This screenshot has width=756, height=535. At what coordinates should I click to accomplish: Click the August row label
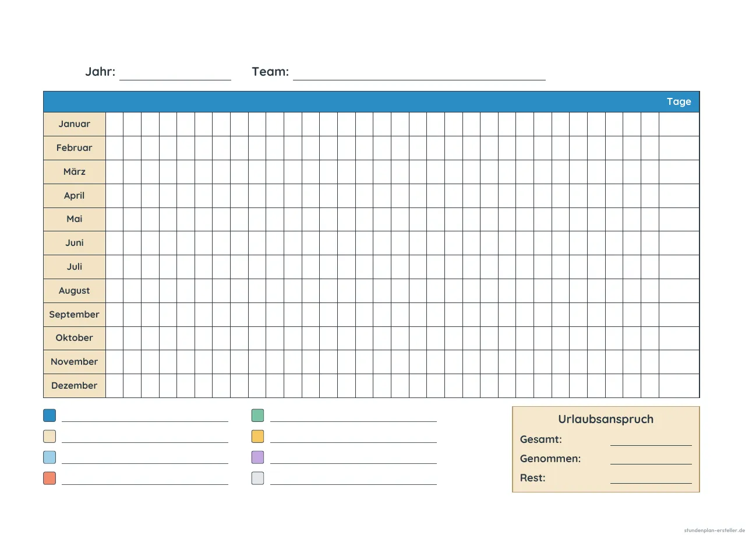pyautogui.click(x=75, y=291)
